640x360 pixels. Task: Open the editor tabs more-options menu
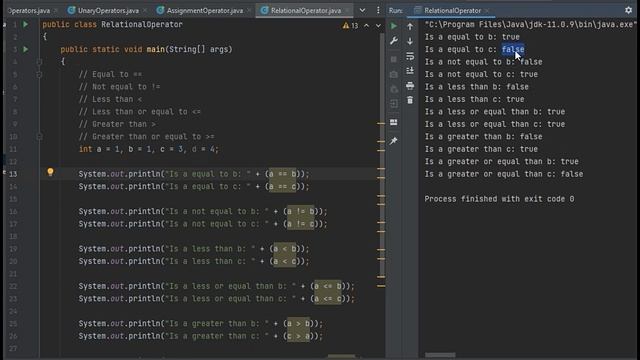pos(378,10)
